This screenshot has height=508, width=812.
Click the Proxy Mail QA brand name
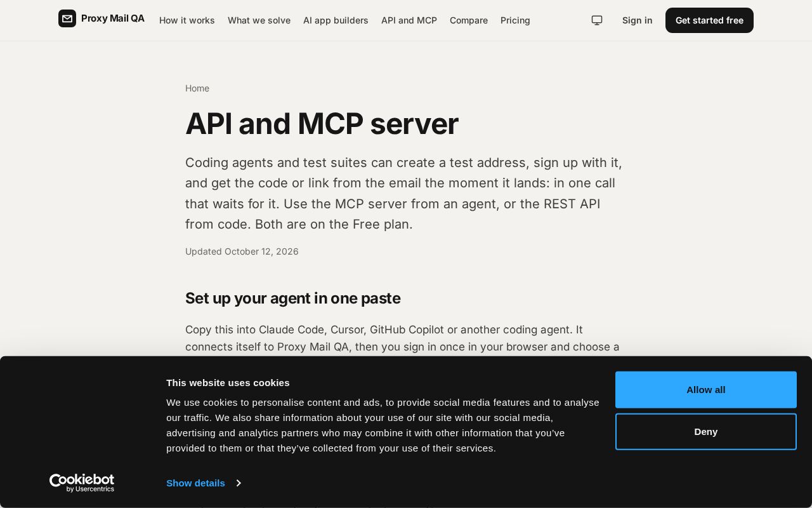(113, 18)
